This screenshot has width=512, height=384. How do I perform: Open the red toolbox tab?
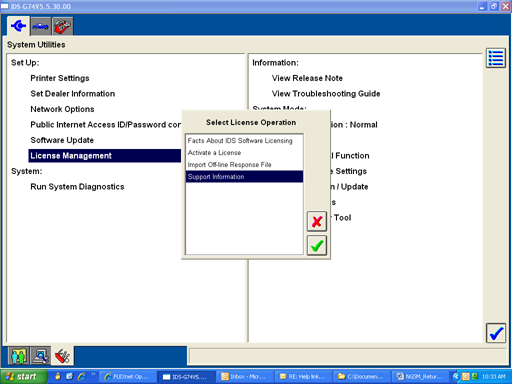pos(62,26)
